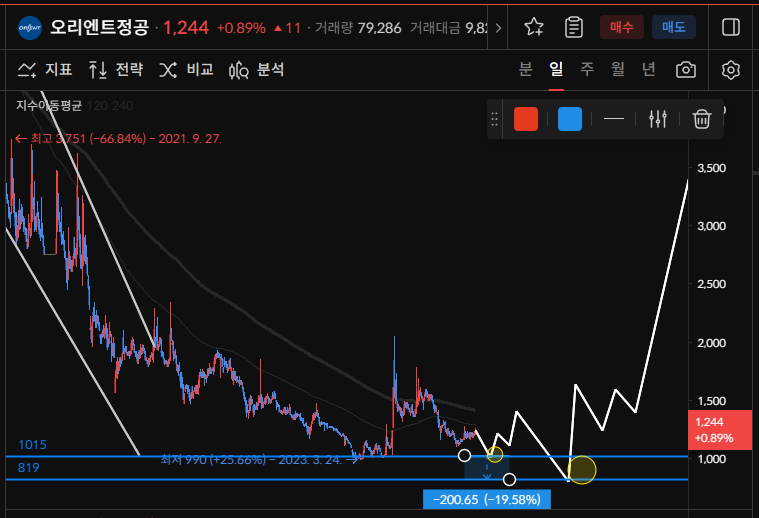Expand stock info with right chevron
The height and width of the screenshot is (518, 759).
pos(498,28)
